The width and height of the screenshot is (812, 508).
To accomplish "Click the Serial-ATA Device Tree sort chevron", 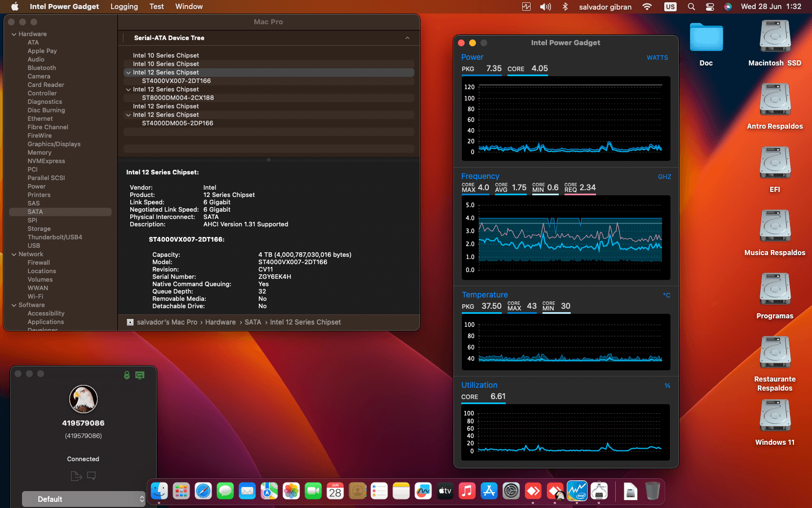I will [407, 38].
